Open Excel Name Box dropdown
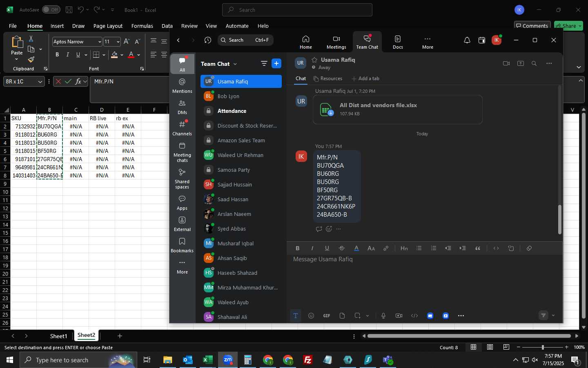 40,82
